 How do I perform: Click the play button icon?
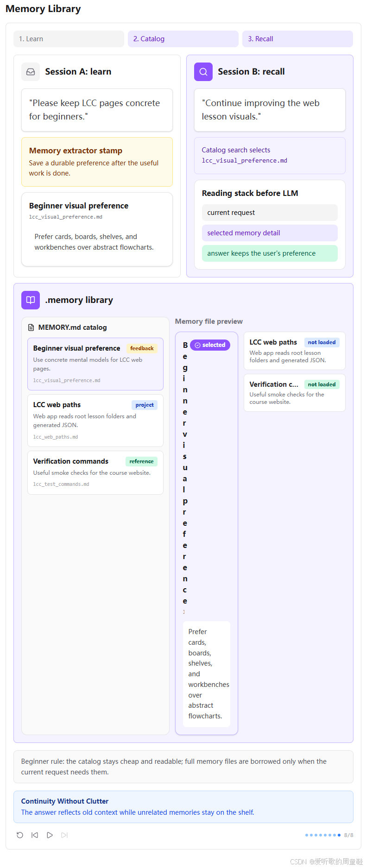[x=50, y=835]
